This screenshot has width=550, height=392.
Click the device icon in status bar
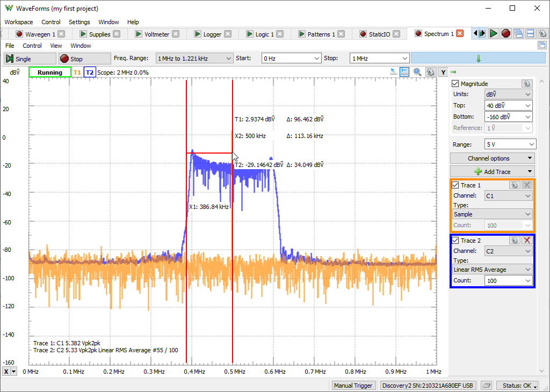tap(486, 386)
